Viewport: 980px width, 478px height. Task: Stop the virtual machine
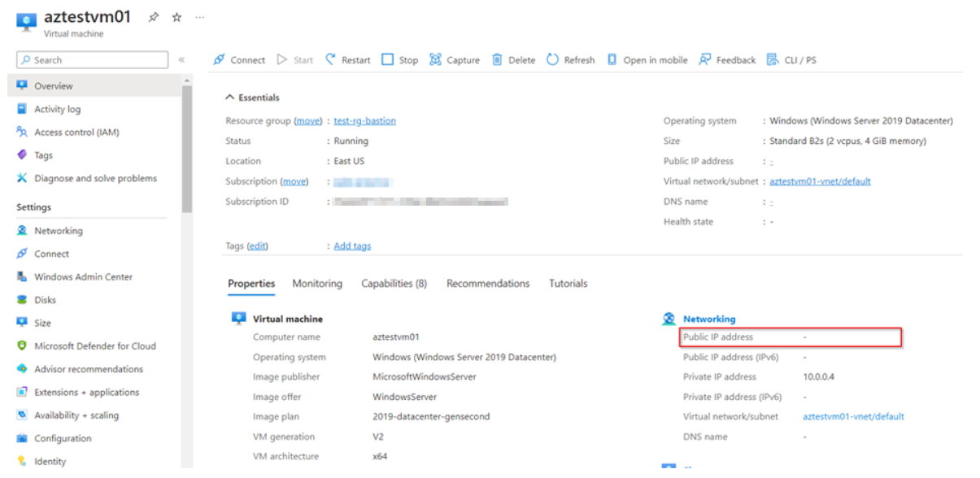(x=400, y=60)
